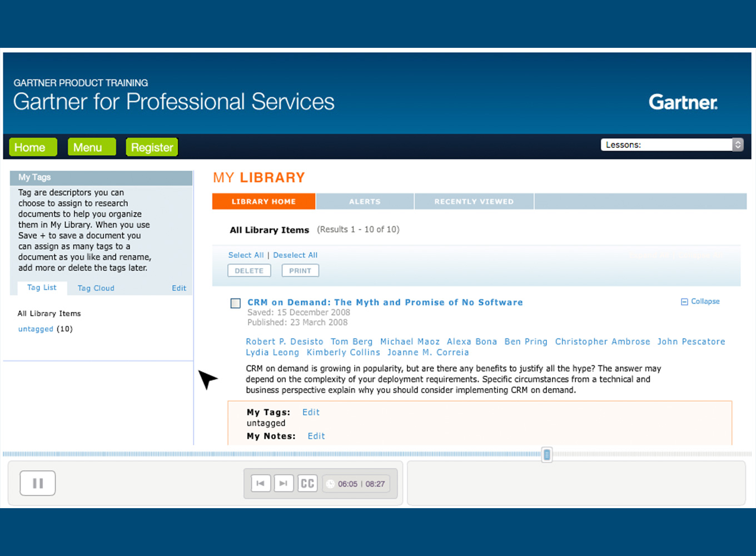
Task: Switch to the Alerts tab
Action: [365, 201]
